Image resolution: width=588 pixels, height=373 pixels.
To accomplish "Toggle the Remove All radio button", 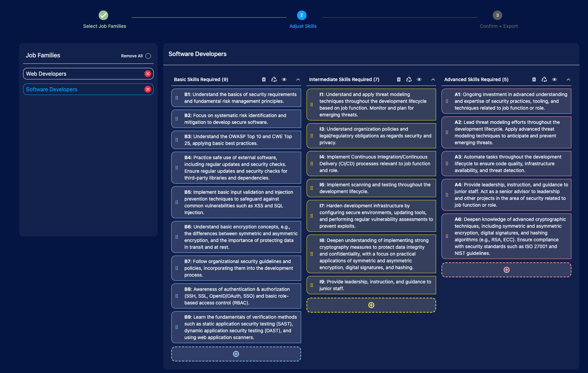I will point(148,56).
